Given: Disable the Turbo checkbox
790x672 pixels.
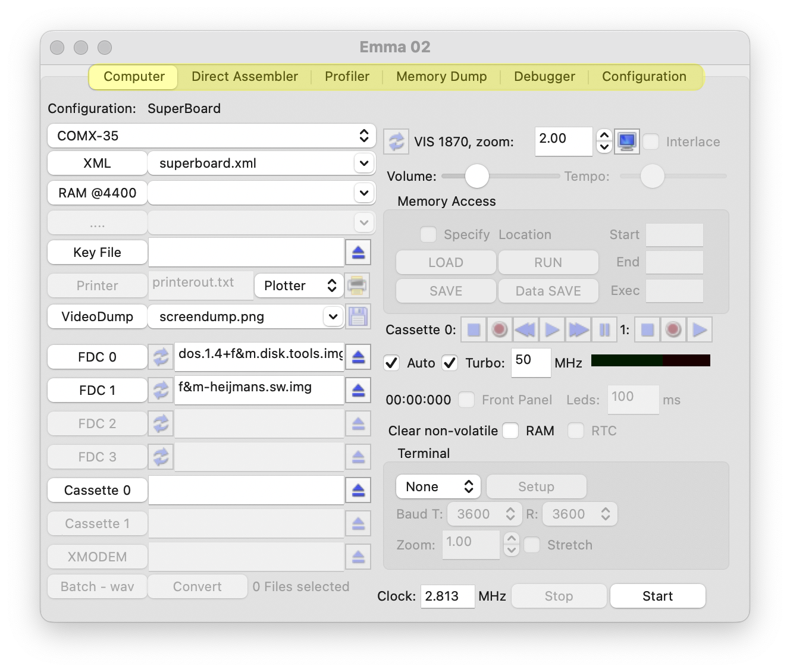Looking at the screenshot, I should coord(450,363).
